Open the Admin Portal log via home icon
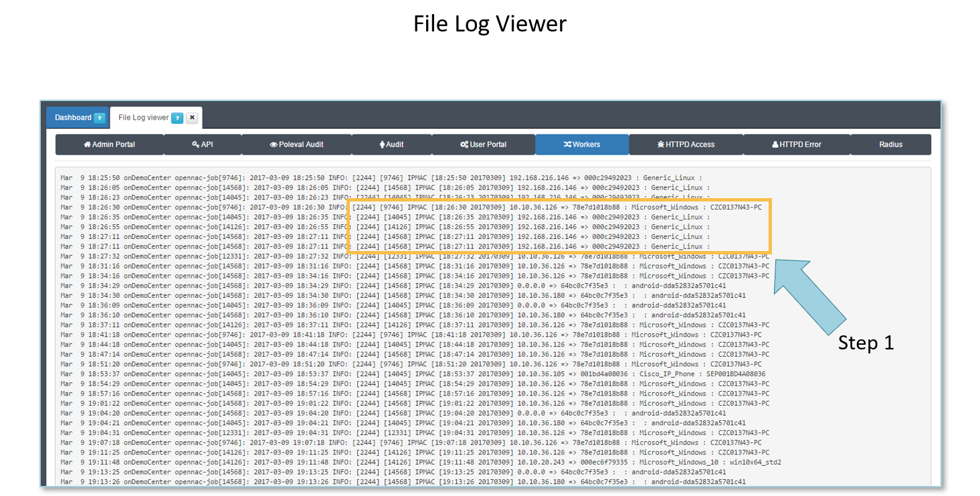The width and height of the screenshot is (980, 496). (x=87, y=145)
